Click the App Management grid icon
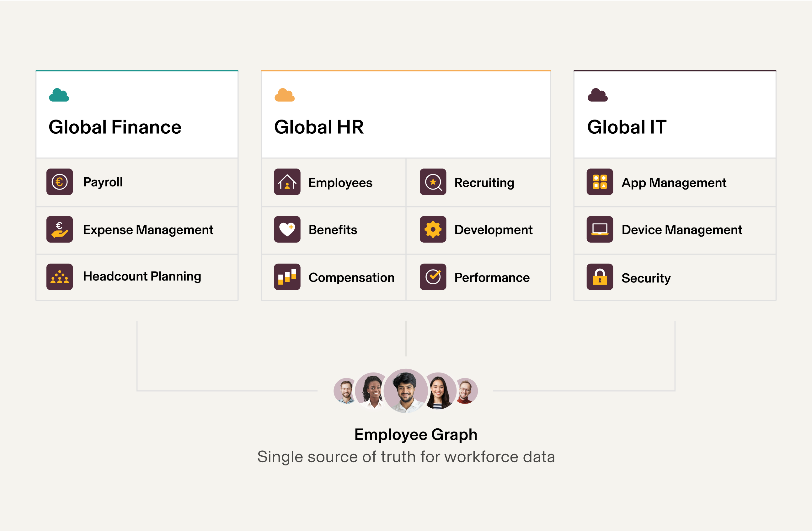The height and width of the screenshot is (531, 812). (600, 182)
